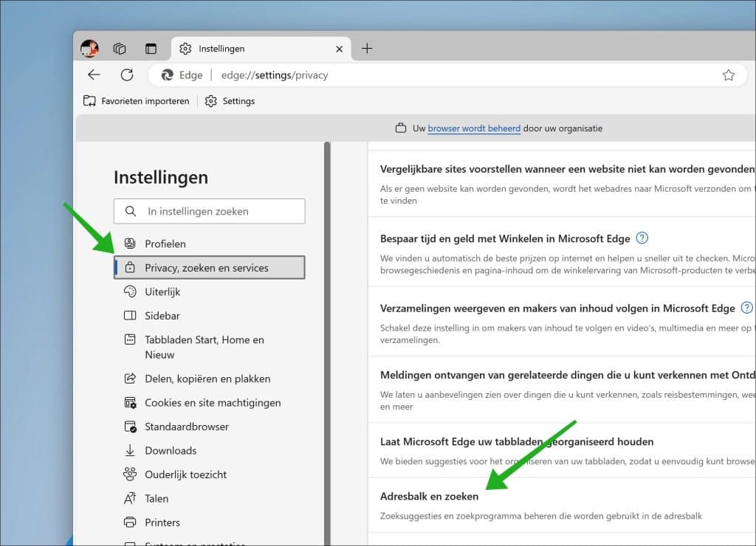Screen dimensions: 756x546
Task: Open help icon next to Winkelen in Microsoft Edge
Action: [642, 238]
